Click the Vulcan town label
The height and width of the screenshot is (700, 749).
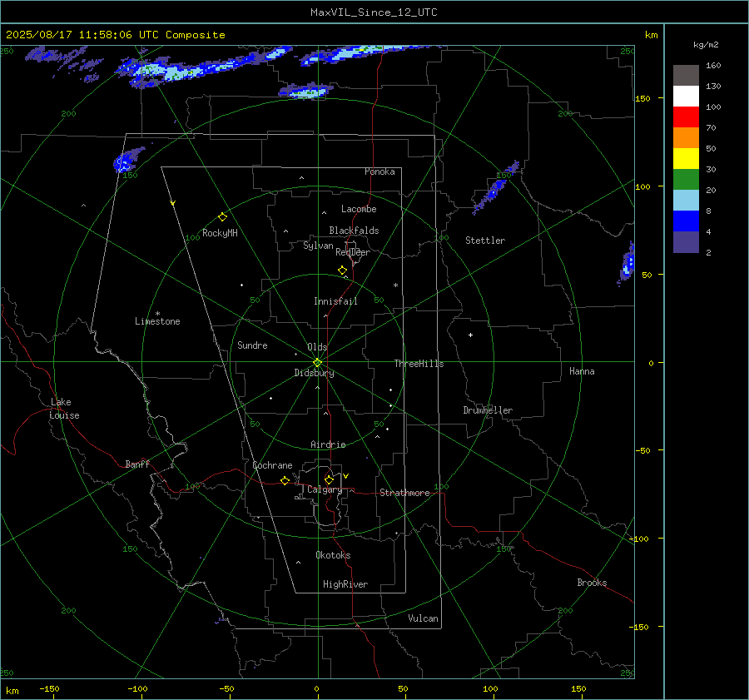[x=423, y=618]
